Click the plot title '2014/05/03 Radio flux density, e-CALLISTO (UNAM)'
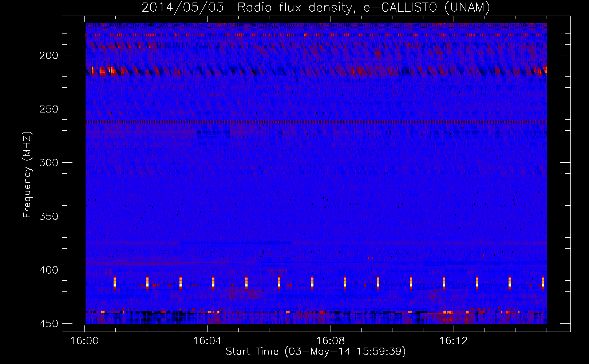This screenshot has width=589, height=364. click(316, 7)
